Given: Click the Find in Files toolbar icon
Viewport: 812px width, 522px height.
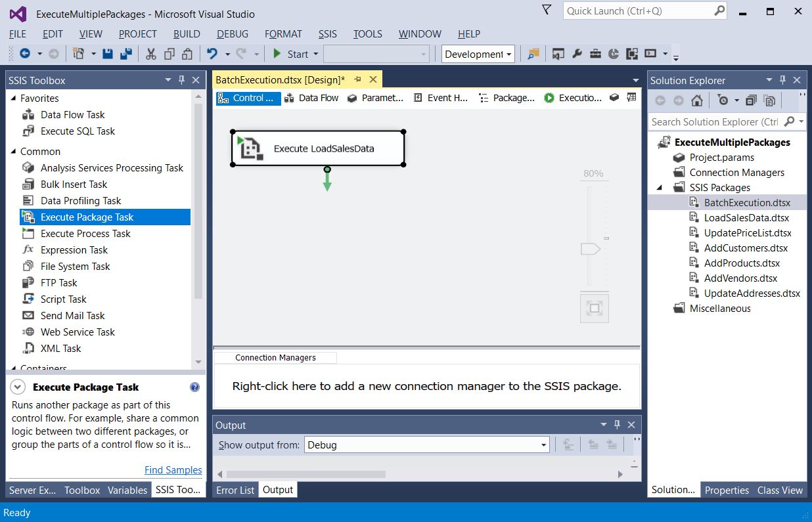Looking at the screenshot, I should [x=533, y=54].
